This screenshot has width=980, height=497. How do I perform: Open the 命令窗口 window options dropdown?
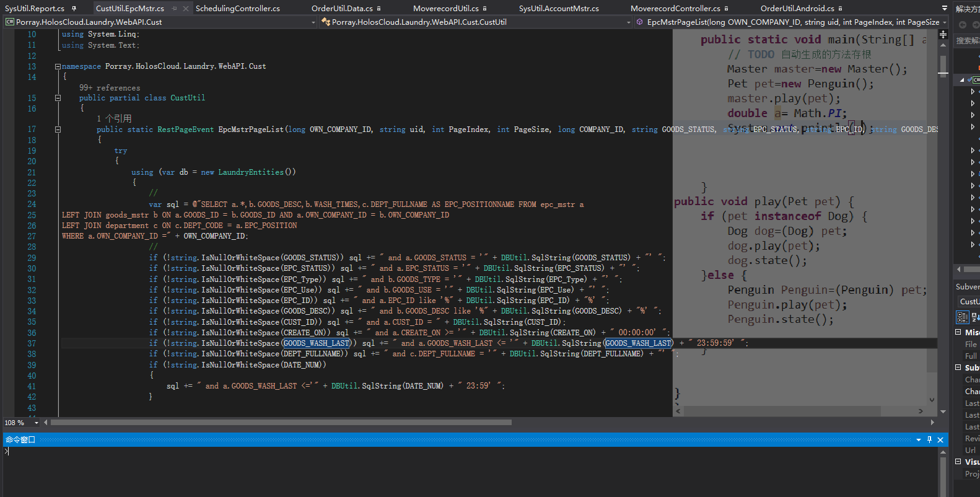tap(919, 440)
